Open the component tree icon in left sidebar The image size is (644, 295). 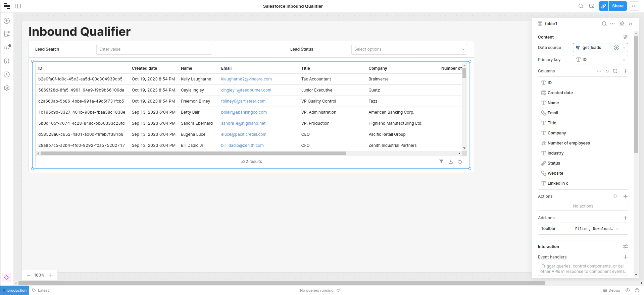tap(7, 34)
